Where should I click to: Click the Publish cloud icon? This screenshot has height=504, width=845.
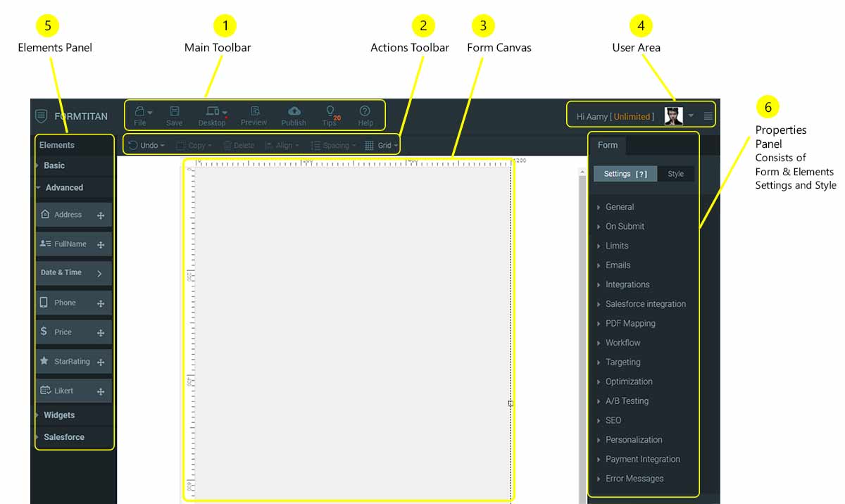294,111
